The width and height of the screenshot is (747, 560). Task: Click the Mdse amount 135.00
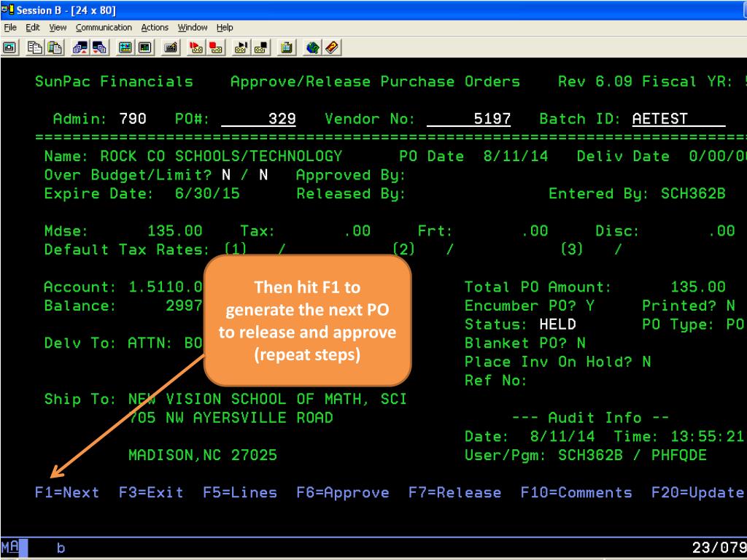pos(175,231)
